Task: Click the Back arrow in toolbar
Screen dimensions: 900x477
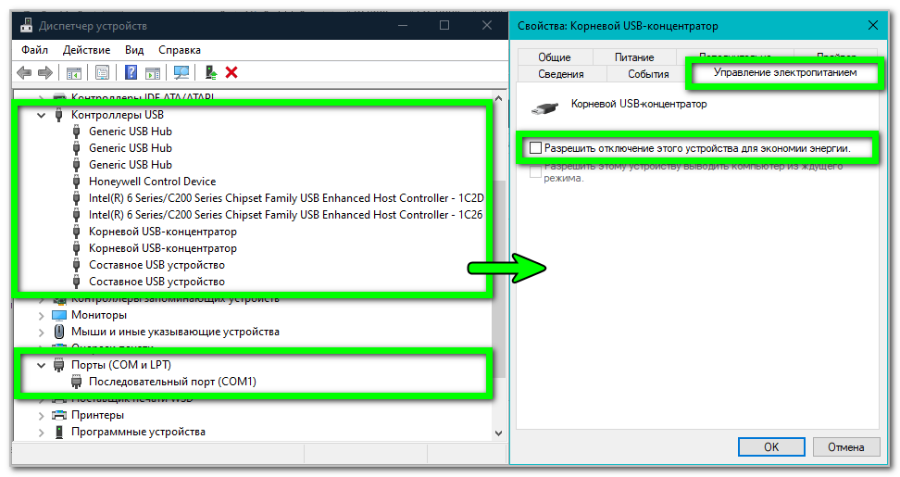Action: click(25, 72)
